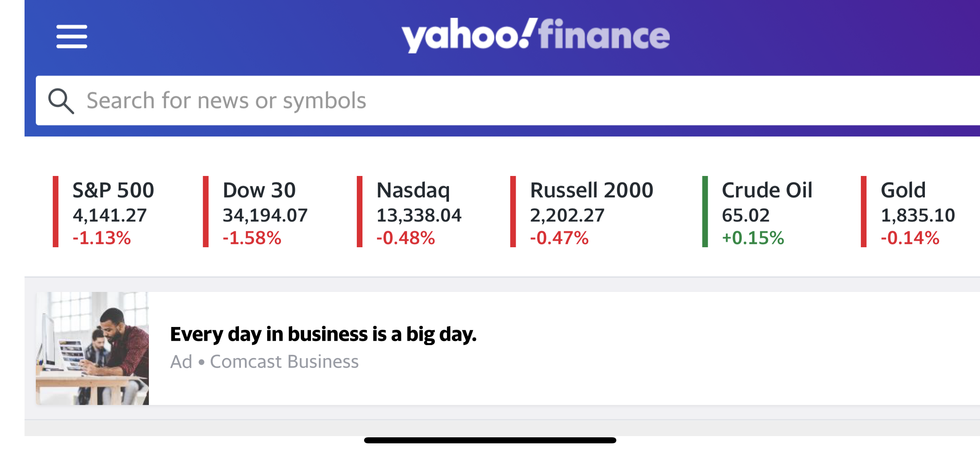Image resolution: width=980 pixels, height=453 pixels.
Task: Open the Crude Oil quote
Action: point(767,190)
